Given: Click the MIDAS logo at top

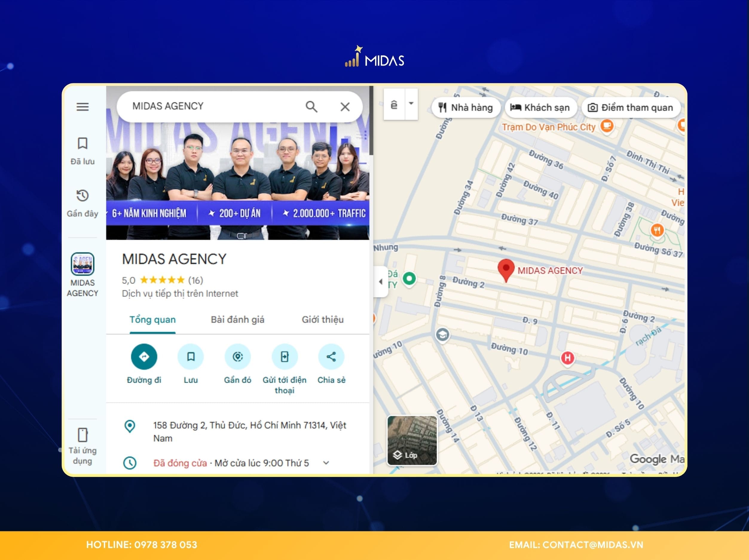Looking at the screenshot, I should [x=374, y=56].
